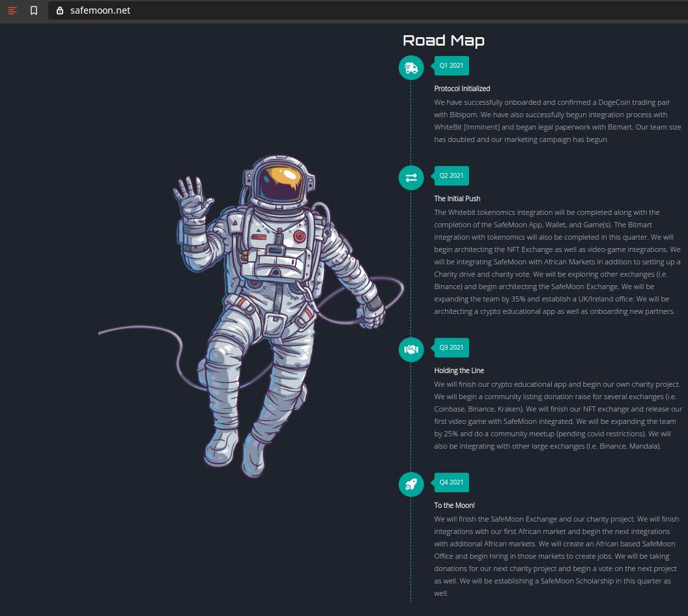The height and width of the screenshot is (616, 688).
Task: Select the Q1 2021 timeline label
Action: point(451,66)
